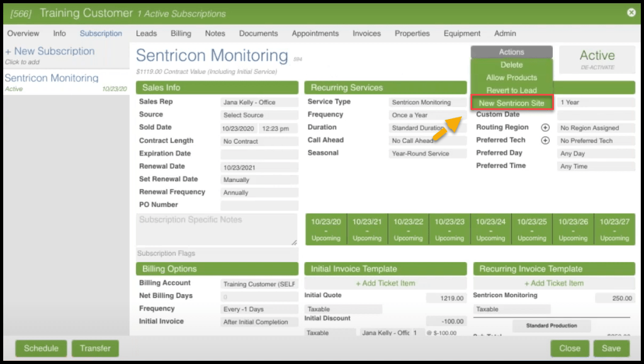Open the Seasonal Year-Round Service dropdown
644x364 pixels.
tap(427, 154)
